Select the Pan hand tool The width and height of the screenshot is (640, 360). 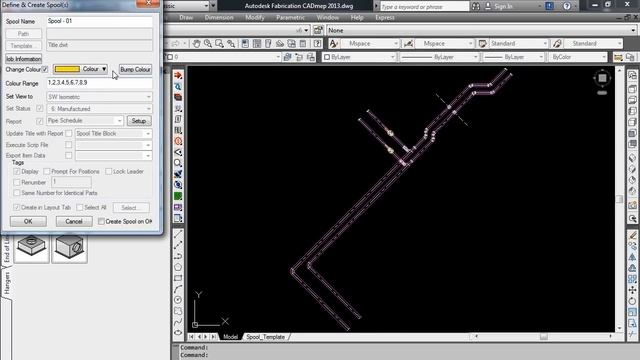pyautogui.click(x=196, y=44)
